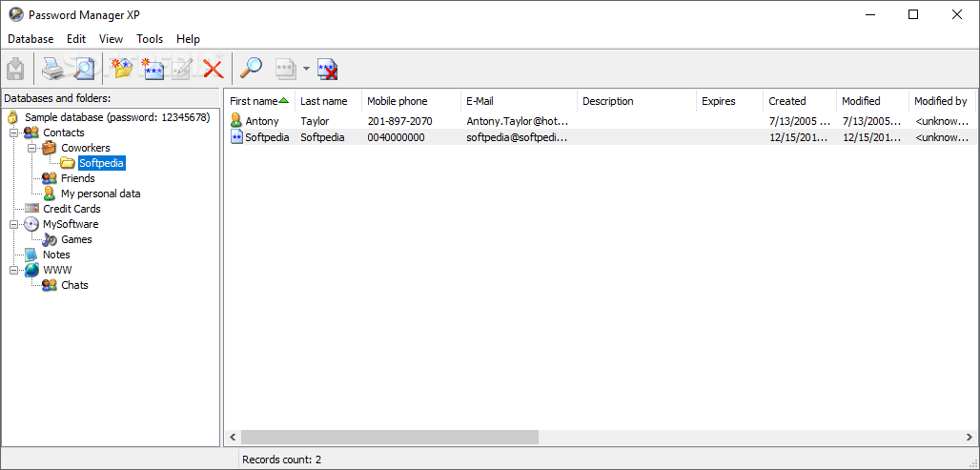The image size is (980, 470).
Task: Click the Records count: 2 status text
Action: click(282, 460)
